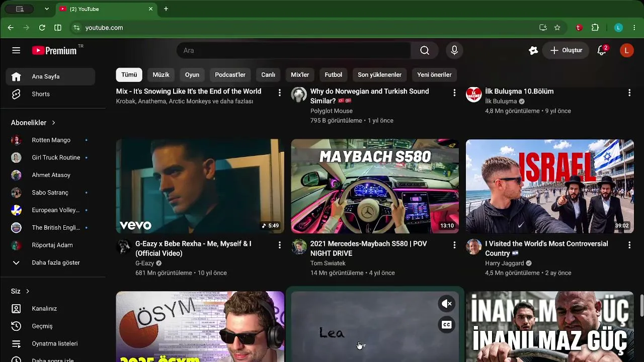The image size is (644, 362).
Task: Open Kanalınız in the sidebar
Action: pyautogui.click(x=50, y=309)
